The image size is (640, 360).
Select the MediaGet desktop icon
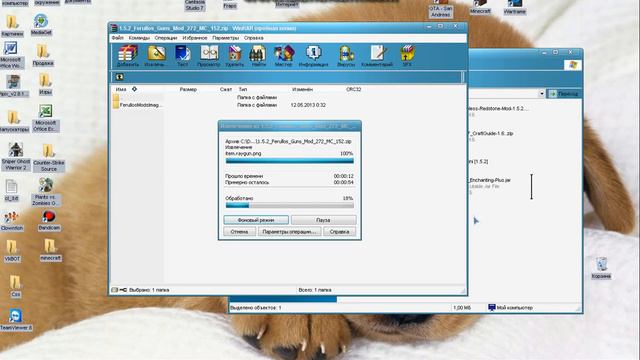41,24
